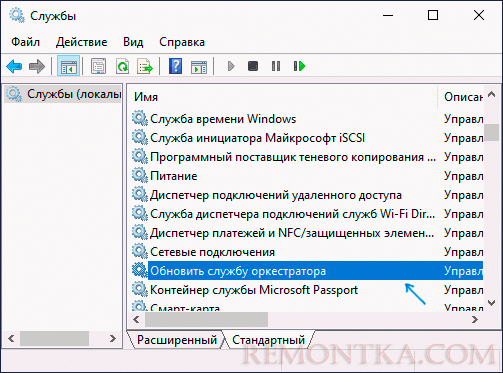Screen dimensions: 503x373
Task: Close the Службы window
Action: pyautogui.click(x=479, y=15)
